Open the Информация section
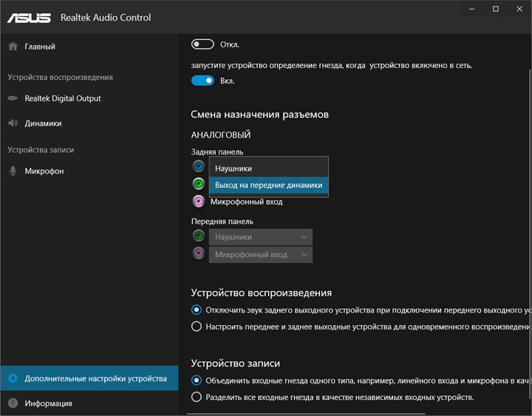The image size is (532, 416). (48, 403)
